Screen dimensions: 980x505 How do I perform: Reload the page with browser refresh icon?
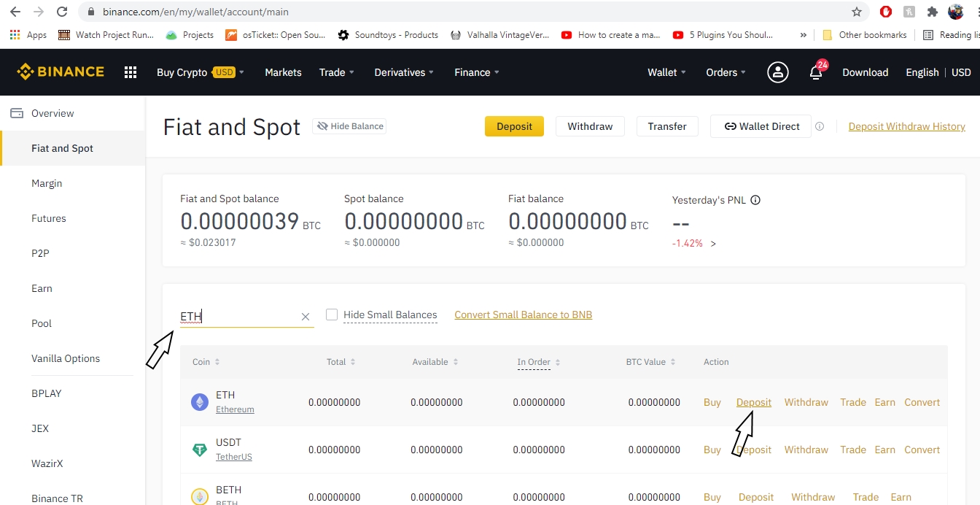point(62,12)
